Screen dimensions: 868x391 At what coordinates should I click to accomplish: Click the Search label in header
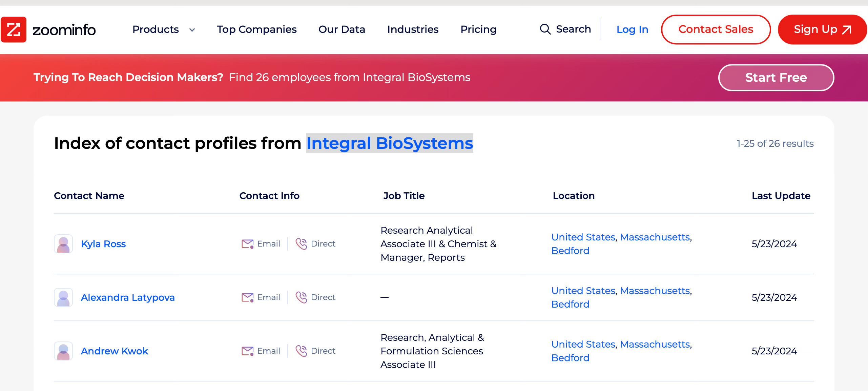pos(574,29)
